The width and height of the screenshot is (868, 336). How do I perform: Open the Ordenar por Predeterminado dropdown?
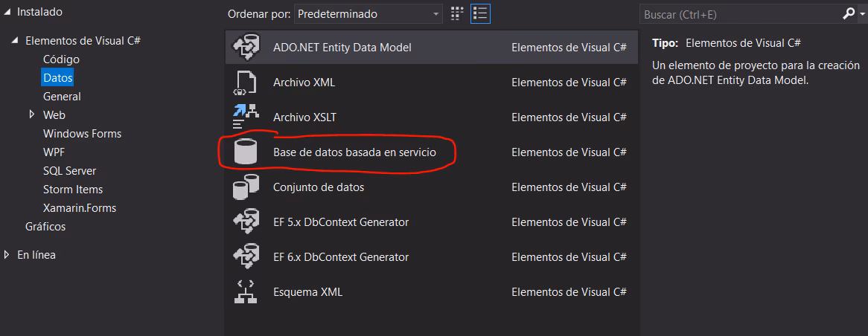pos(368,14)
